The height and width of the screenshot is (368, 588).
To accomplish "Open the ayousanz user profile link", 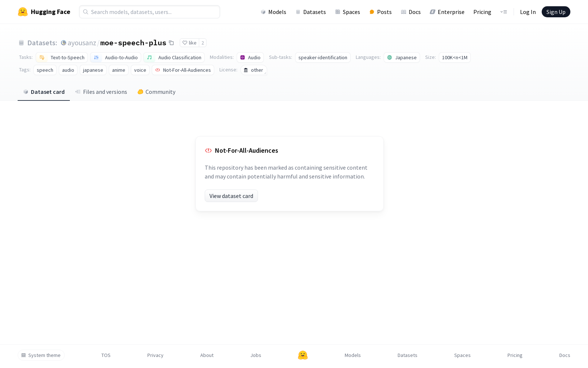I will [82, 43].
